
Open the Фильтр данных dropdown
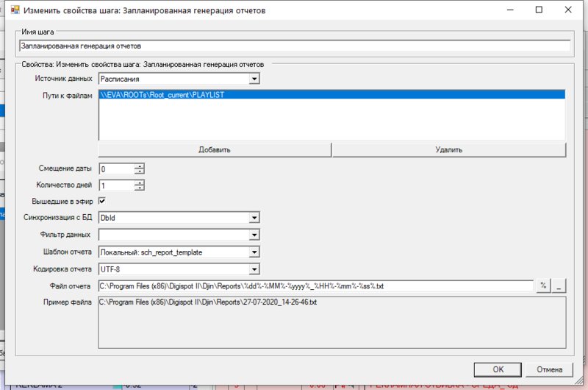[x=254, y=235]
